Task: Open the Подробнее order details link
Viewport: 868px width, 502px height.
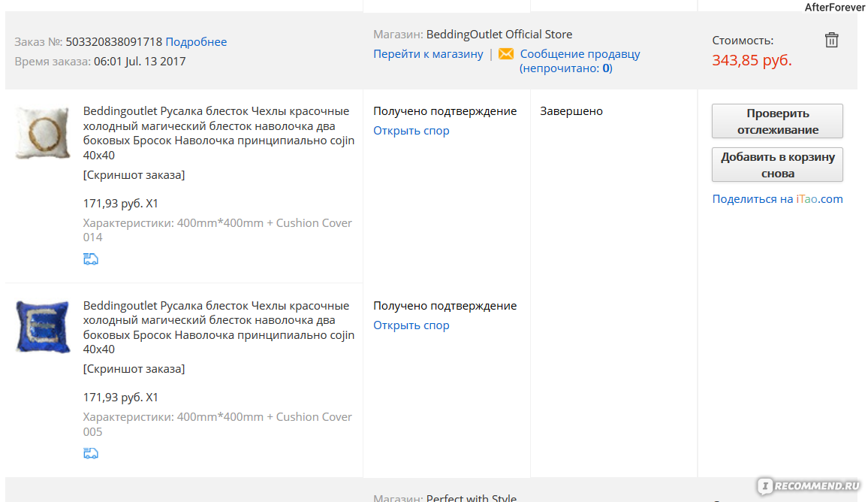Action: click(x=196, y=42)
